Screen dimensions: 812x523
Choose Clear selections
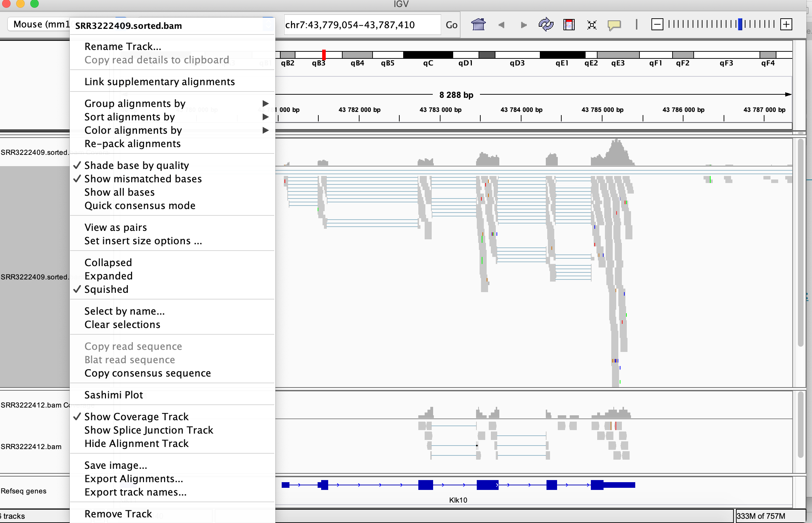point(122,324)
